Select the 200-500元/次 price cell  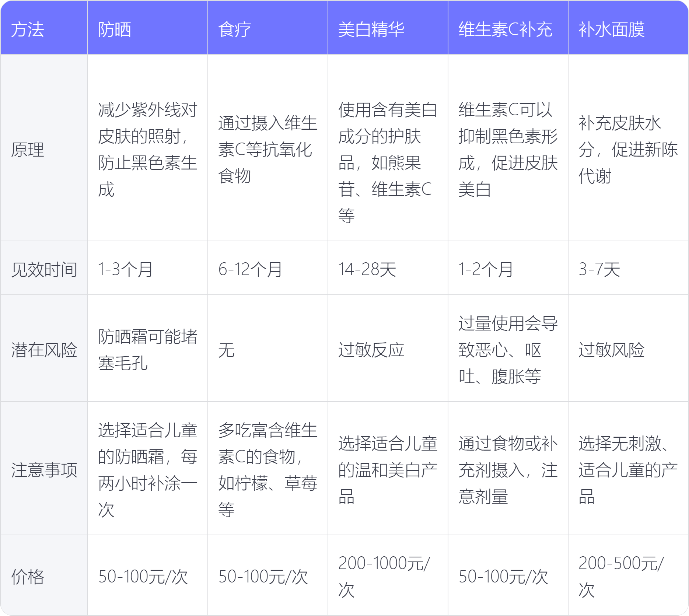point(621,577)
